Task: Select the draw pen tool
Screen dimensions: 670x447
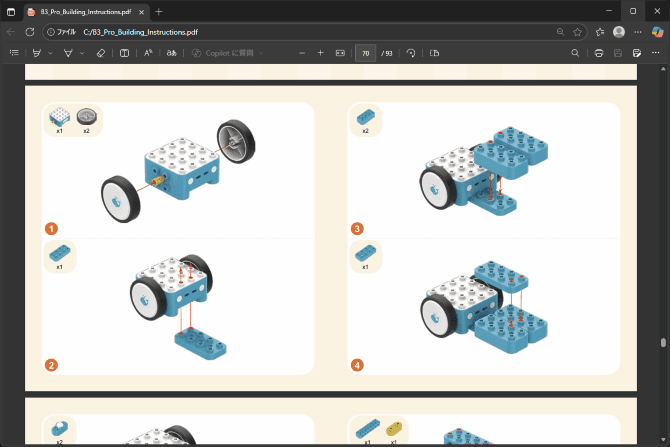Action: point(68,52)
